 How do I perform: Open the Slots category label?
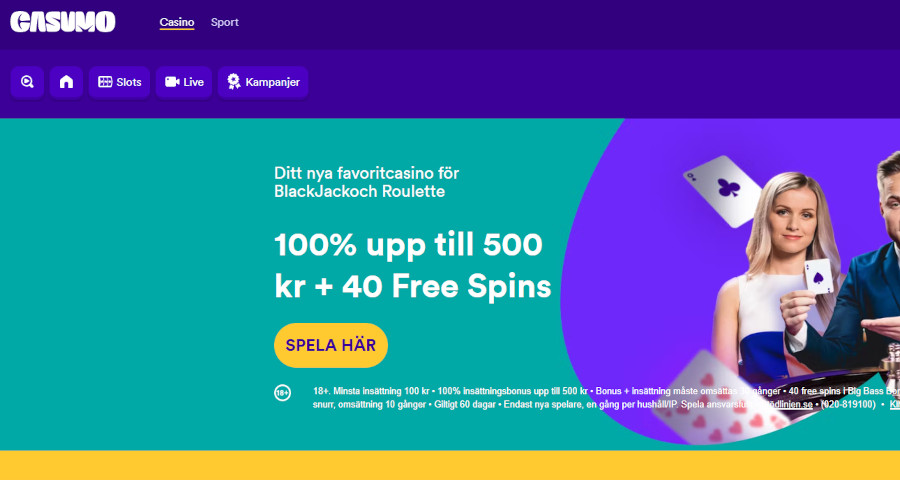129,82
